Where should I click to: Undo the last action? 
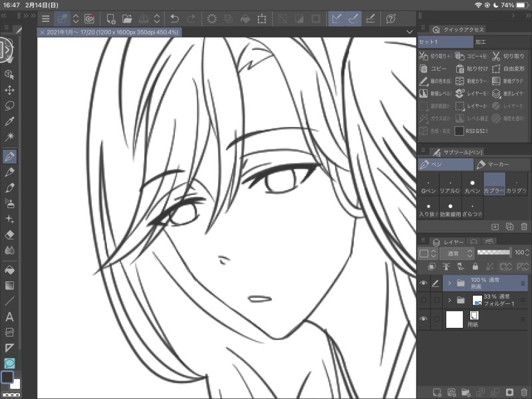pos(174,19)
